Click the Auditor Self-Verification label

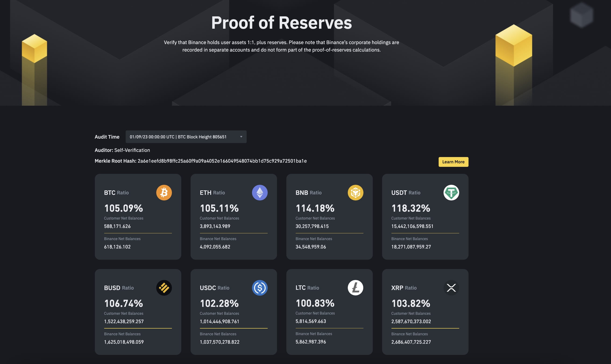tap(122, 150)
